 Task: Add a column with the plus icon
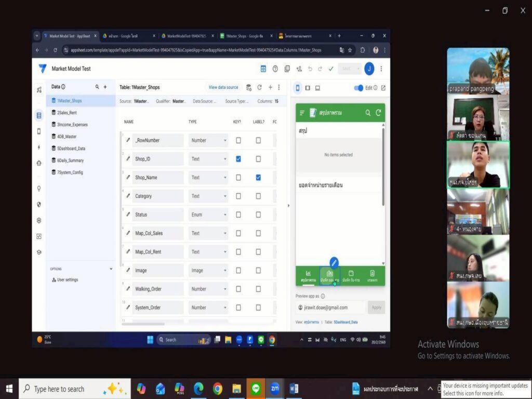click(270, 87)
